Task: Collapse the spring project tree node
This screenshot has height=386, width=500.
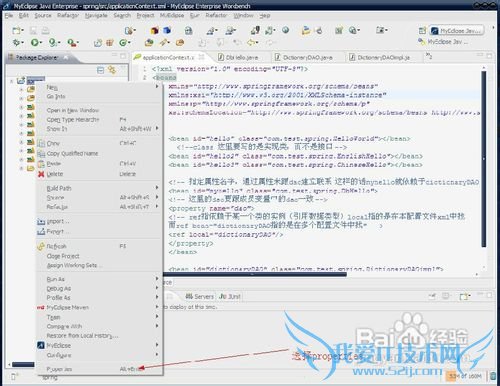Action: [12, 81]
